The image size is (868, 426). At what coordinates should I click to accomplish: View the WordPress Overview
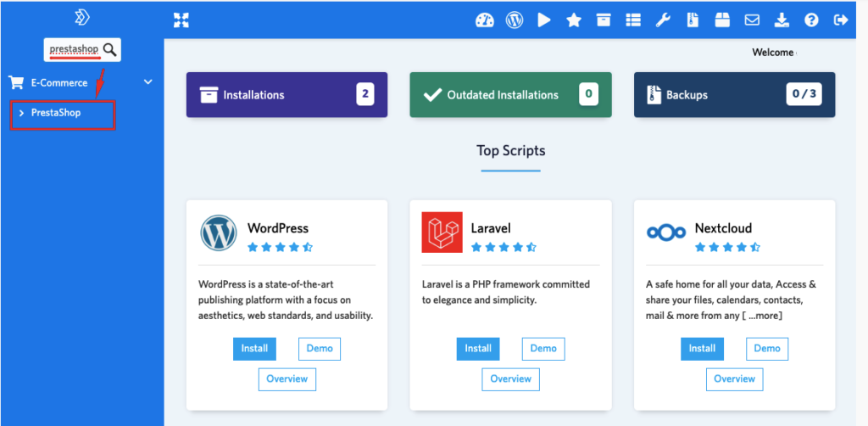287,379
